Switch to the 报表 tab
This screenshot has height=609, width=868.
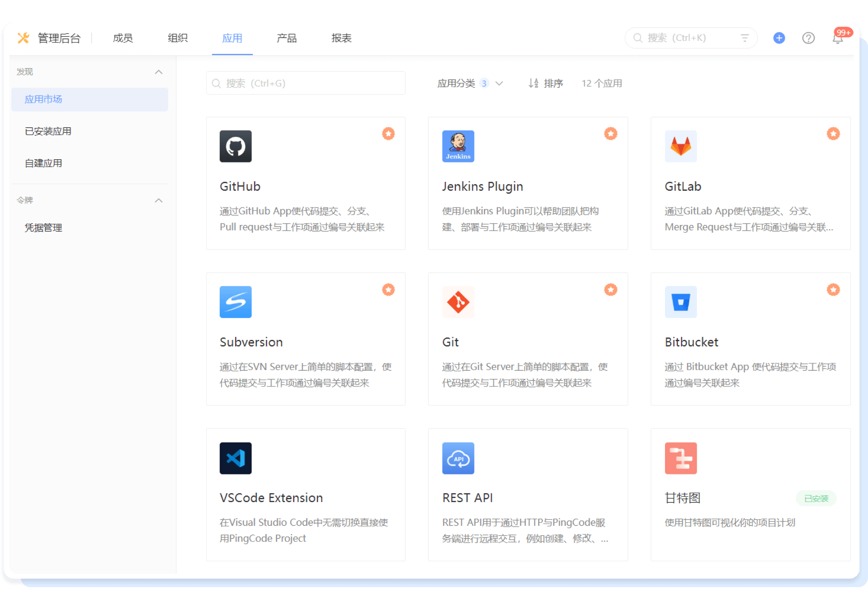(341, 38)
